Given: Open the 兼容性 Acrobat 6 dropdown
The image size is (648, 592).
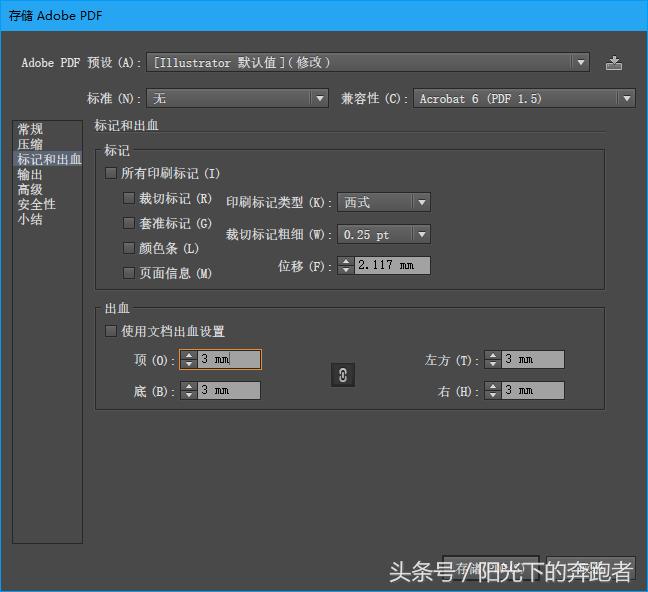Looking at the screenshot, I should click(x=524, y=98).
